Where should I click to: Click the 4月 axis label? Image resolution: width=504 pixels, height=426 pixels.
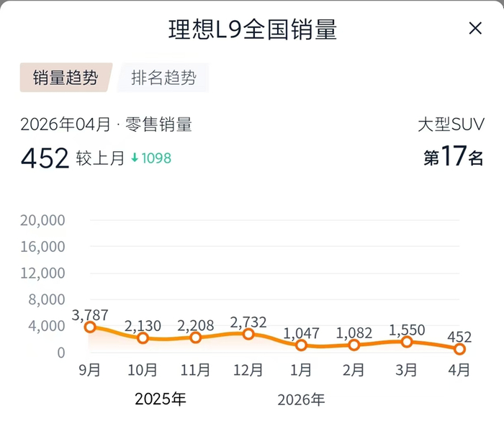pyautogui.click(x=459, y=370)
